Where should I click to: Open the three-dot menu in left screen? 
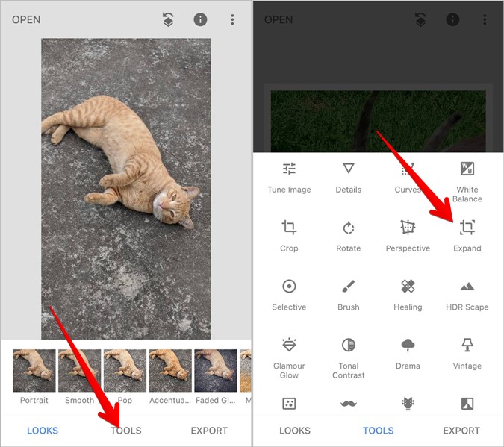[232, 19]
